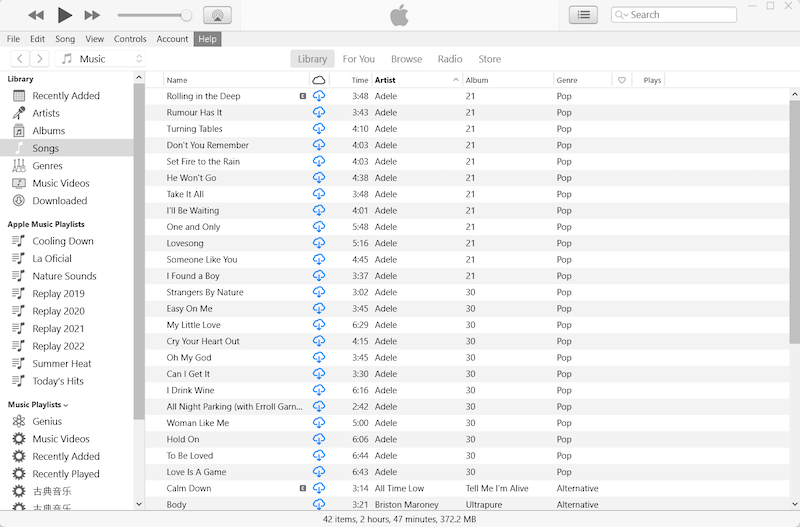800x527 pixels.
Task: Open the Music media type dropdown
Action: (101, 59)
